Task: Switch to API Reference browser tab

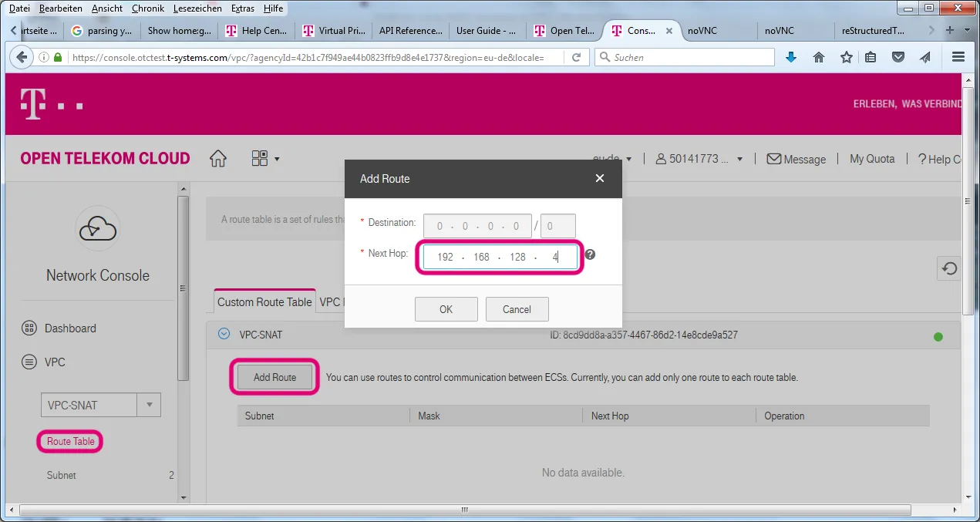Action: pos(410,31)
